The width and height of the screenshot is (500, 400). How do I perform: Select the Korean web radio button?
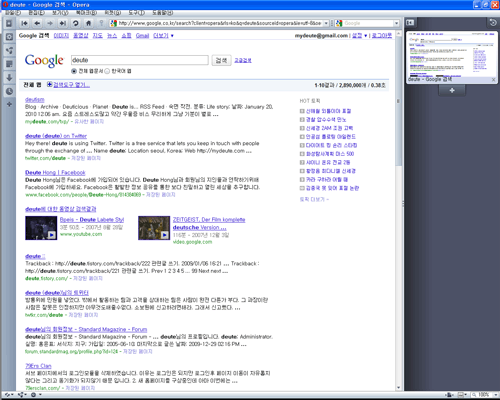pyautogui.click(x=107, y=71)
